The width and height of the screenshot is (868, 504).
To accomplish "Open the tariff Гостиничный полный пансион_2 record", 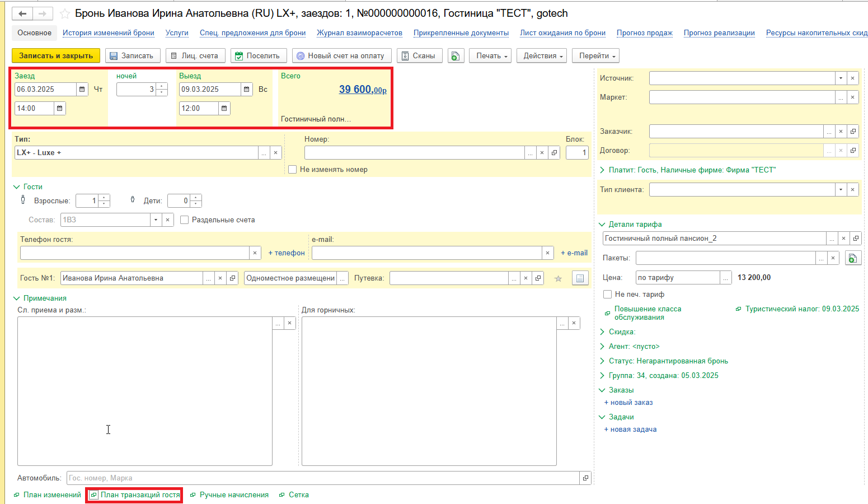I will [856, 238].
